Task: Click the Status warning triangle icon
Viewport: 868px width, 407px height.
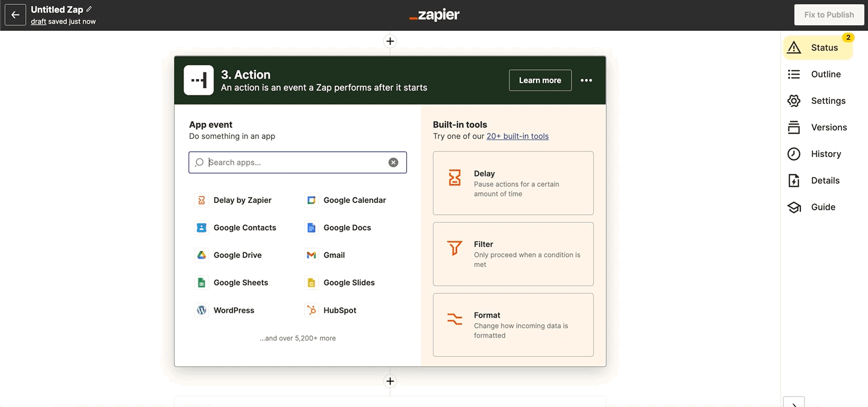Action: [794, 48]
